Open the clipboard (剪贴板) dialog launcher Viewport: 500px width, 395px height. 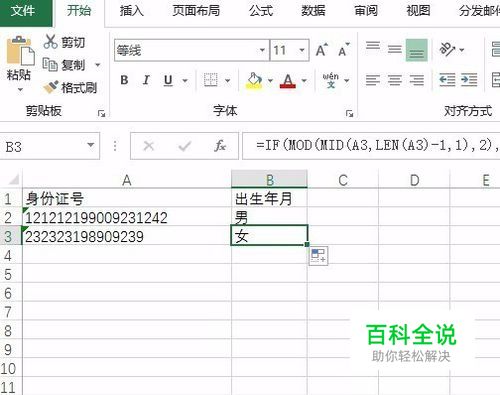tap(101, 114)
